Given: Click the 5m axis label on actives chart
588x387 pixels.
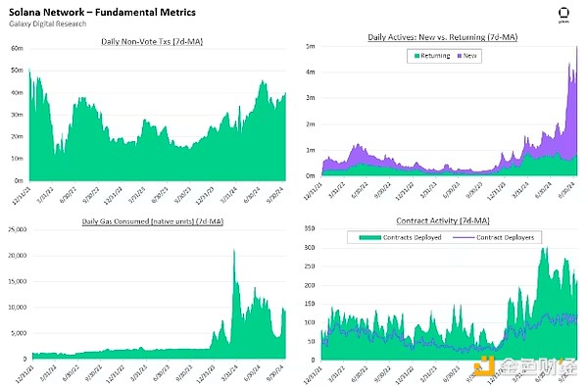Looking at the screenshot, I should [x=310, y=46].
